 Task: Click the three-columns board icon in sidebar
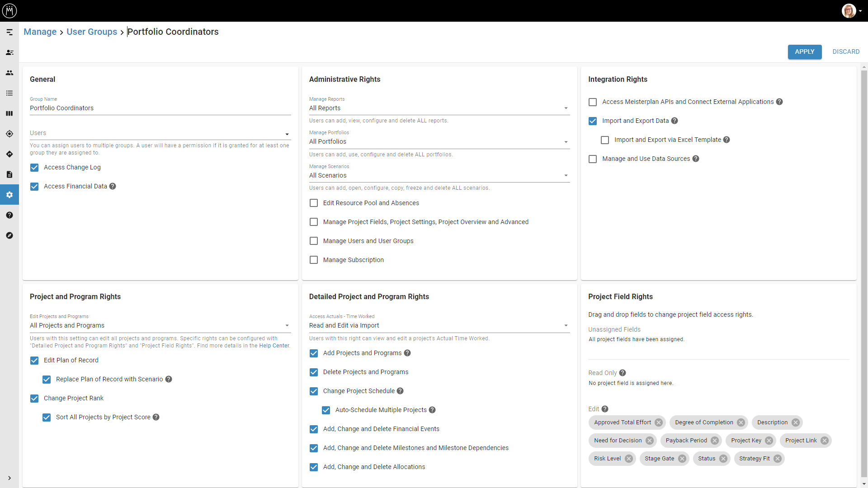click(x=9, y=113)
